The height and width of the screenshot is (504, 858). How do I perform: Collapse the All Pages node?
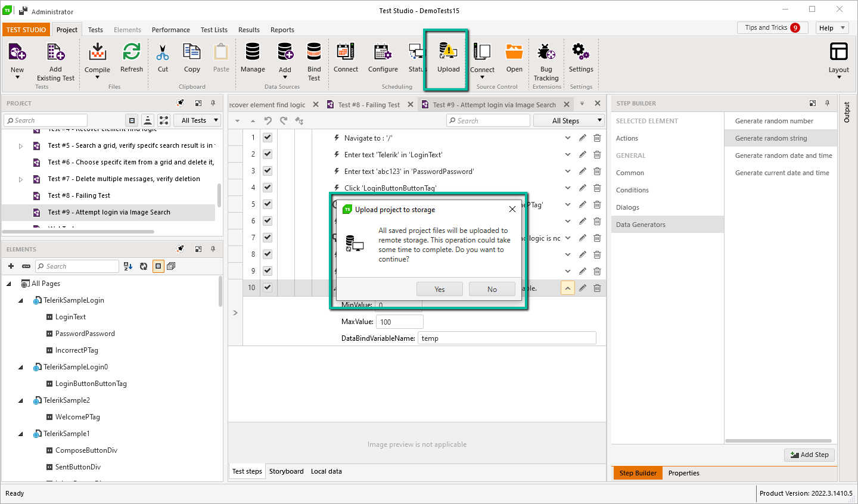pyautogui.click(x=9, y=284)
